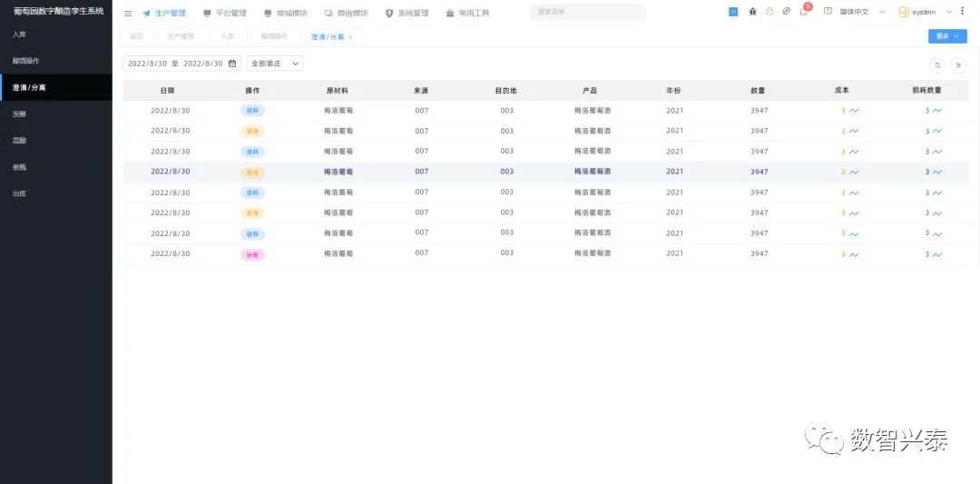
Task: Open the system user account dropdown
Action: [925, 12]
